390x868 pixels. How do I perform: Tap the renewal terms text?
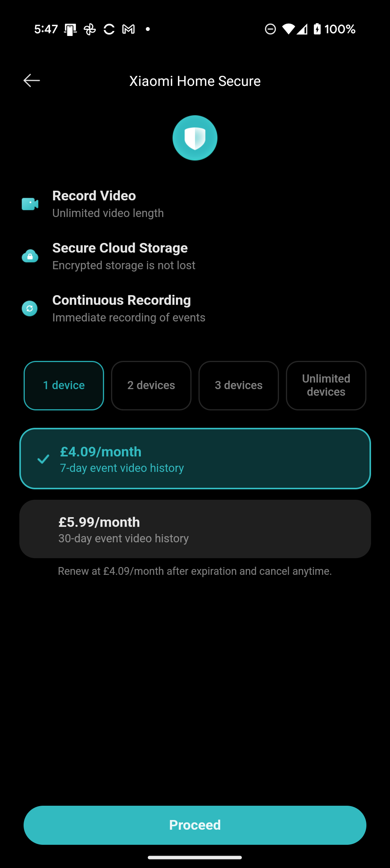pos(195,571)
